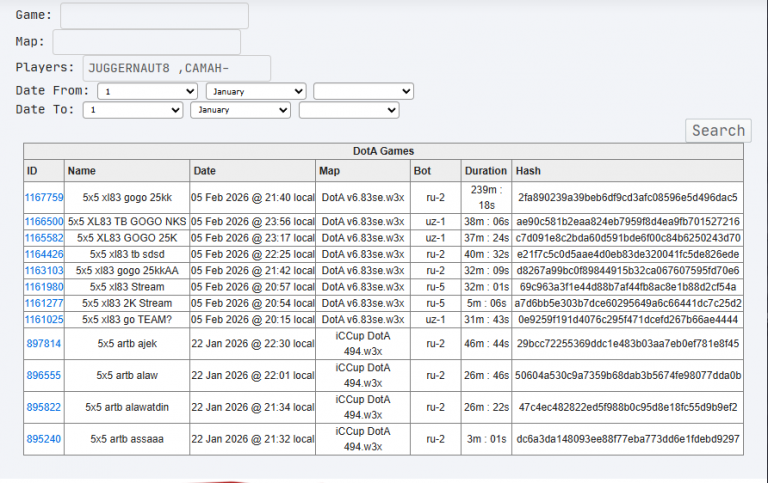Open game ID 897814 link
768x483 pixels.
click(44, 343)
